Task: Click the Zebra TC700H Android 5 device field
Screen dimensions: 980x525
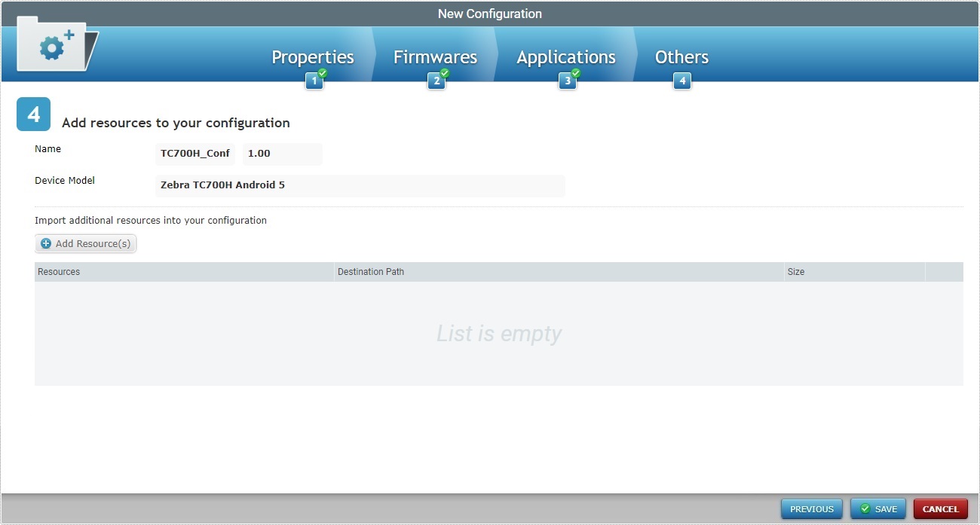Action: click(360, 185)
